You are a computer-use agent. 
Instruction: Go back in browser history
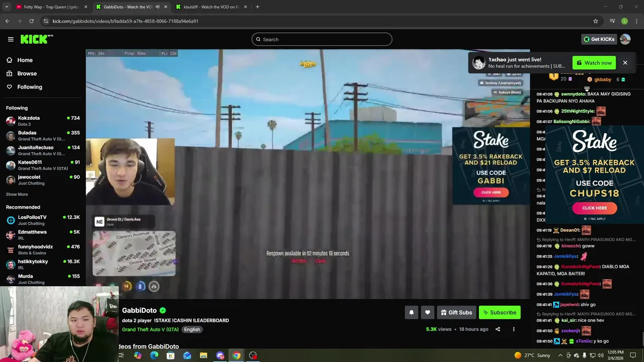coord(7,21)
